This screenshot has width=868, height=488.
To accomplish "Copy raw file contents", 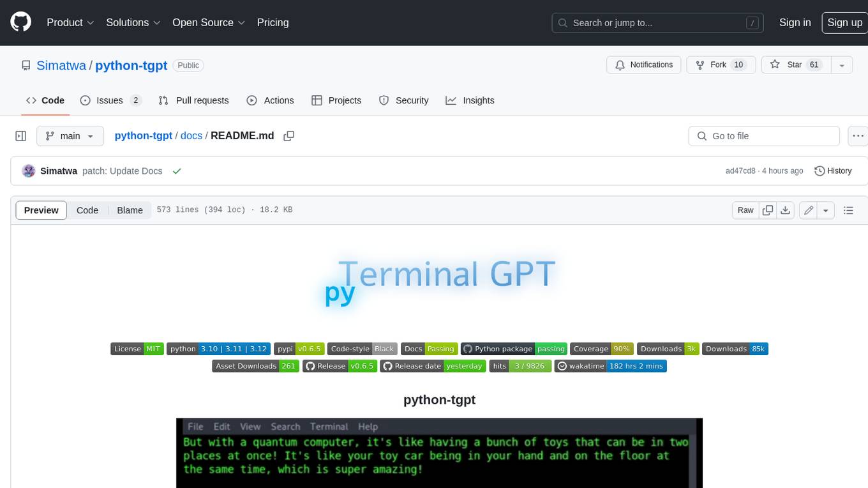I will [768, 210].
